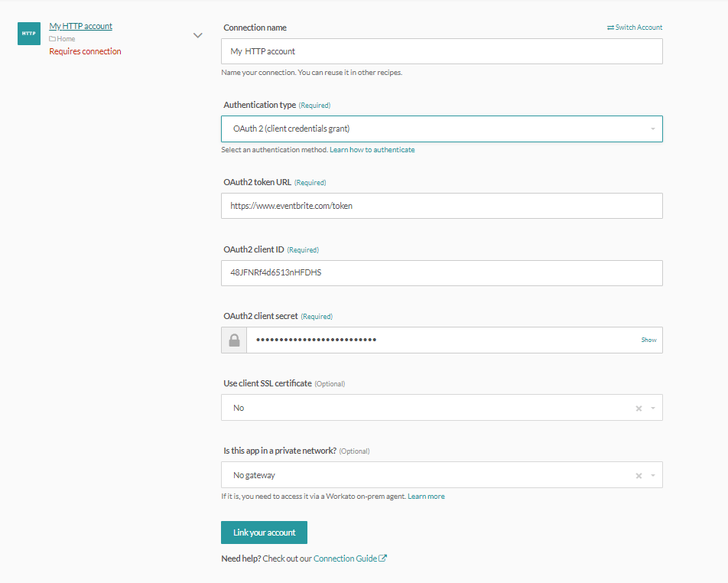This screenshot has height=583, width=728.
Task: Open the Authentication type dropdown
Action: pos(441,129)
